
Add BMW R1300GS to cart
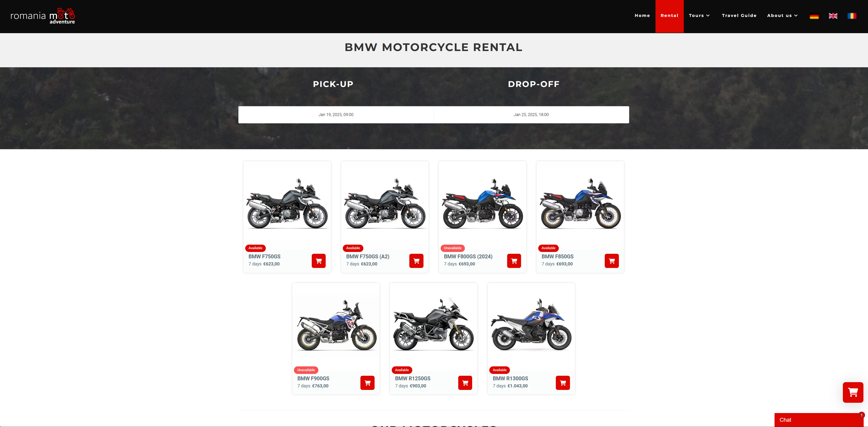point(563,383)
